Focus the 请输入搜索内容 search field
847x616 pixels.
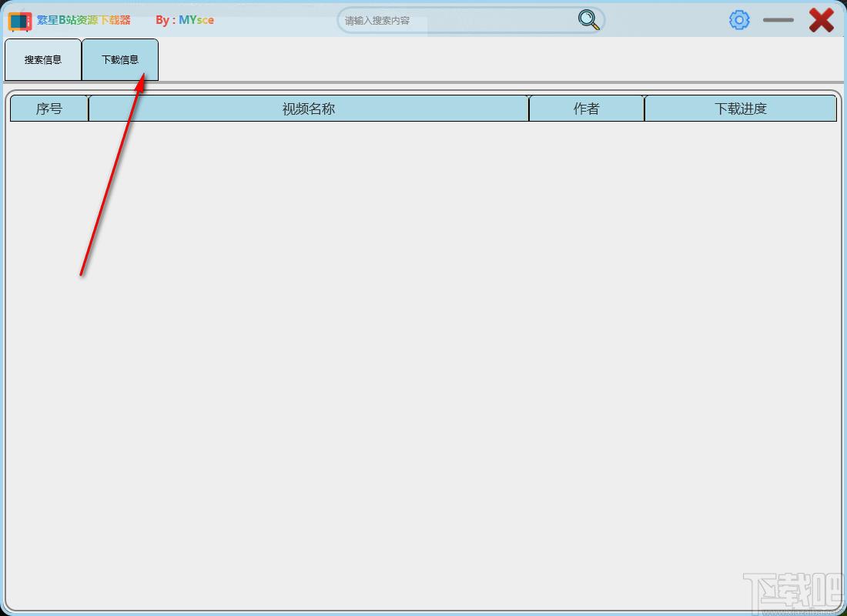coord(459,21)
